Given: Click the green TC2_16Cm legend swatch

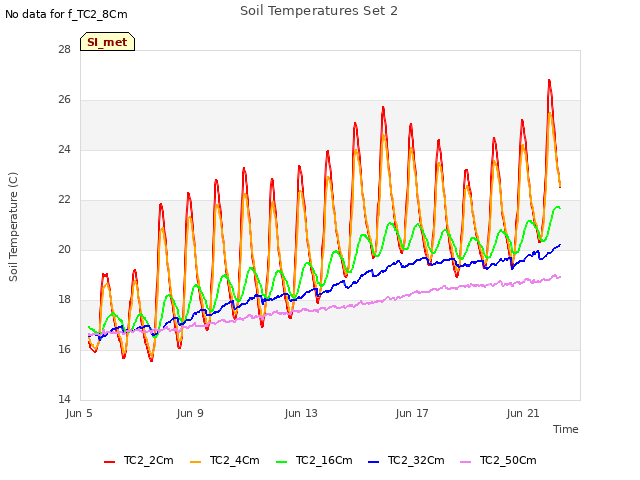Looking at the screenshot, I should pos(282,462).
